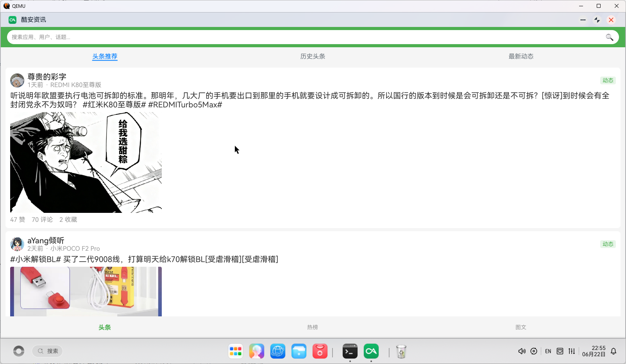Open 尊贵的彩字 user profile name
Viewport: 626px width, 364px height.
[47, 77]
